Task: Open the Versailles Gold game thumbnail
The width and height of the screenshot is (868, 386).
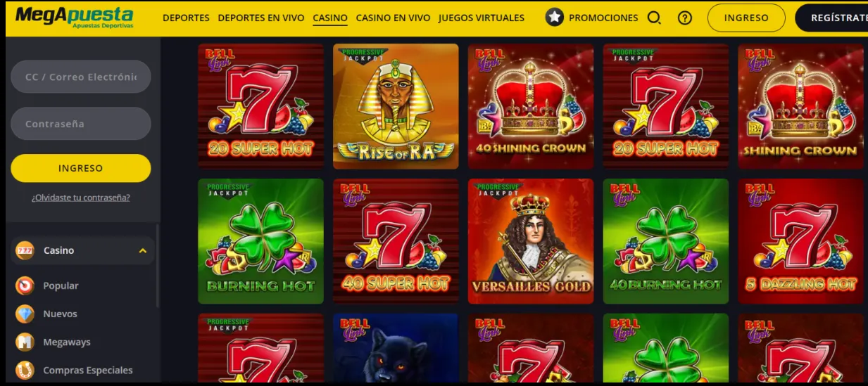Action: [531, 241]
